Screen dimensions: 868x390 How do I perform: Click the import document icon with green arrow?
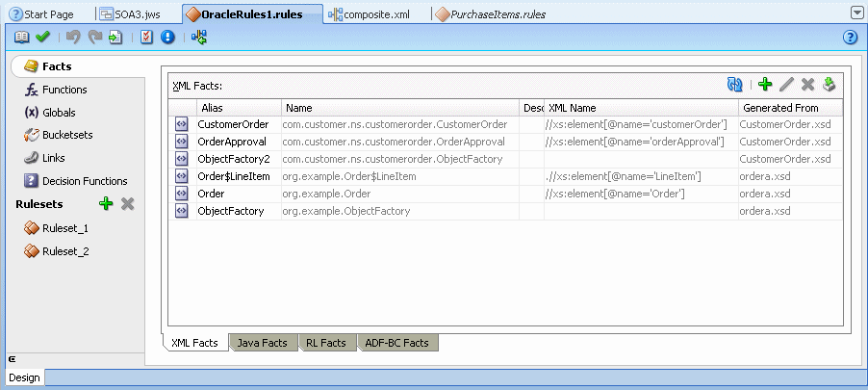pos(115,38)
